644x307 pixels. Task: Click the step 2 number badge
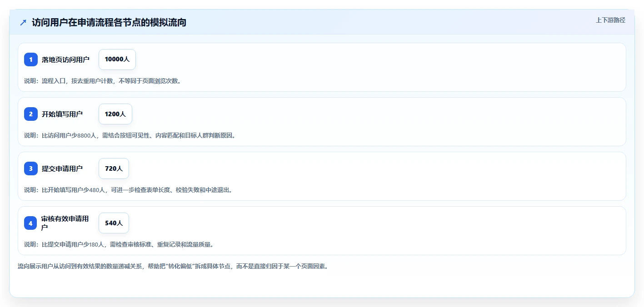coord(31,114)
